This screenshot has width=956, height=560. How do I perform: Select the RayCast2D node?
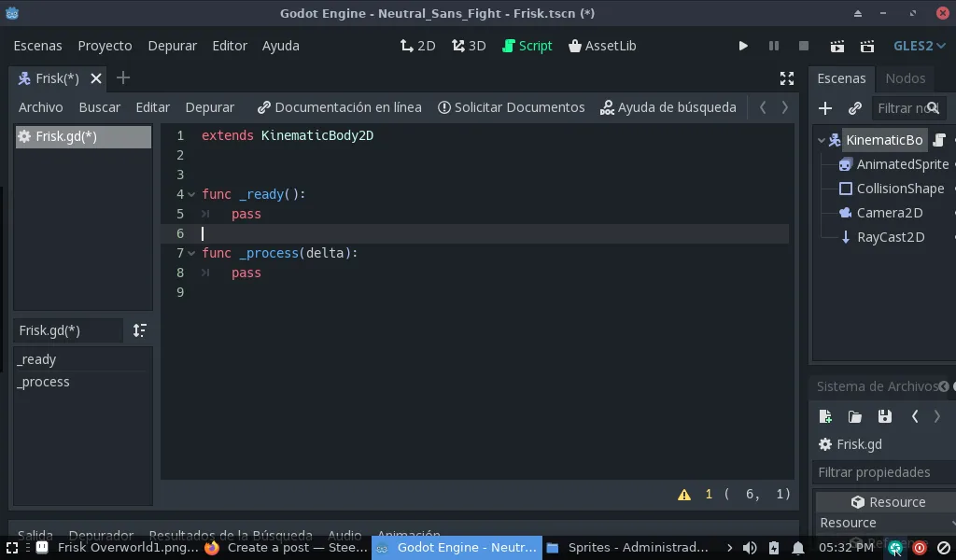tap(890, 238)
